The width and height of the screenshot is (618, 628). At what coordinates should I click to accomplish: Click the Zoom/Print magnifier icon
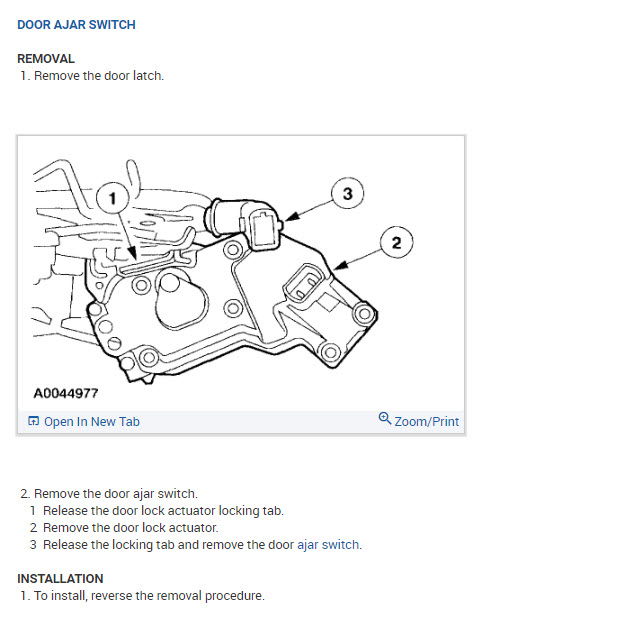[x=384, y=418]
